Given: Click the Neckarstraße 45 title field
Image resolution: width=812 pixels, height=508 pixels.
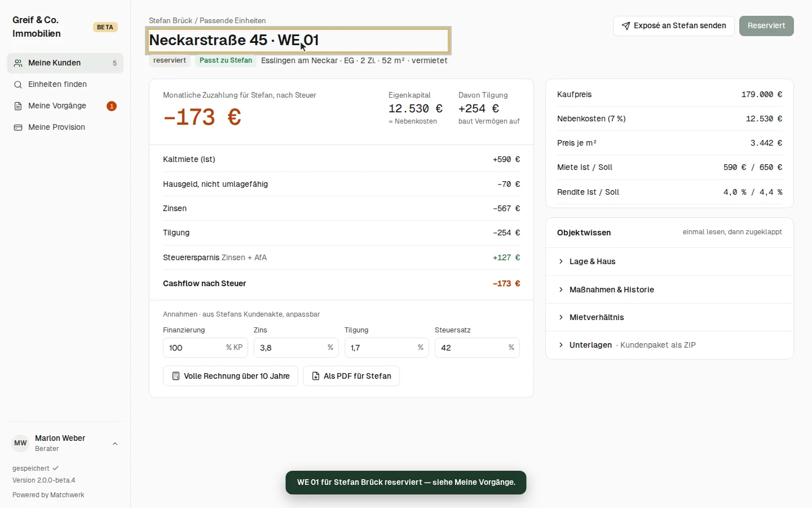Looking at the screenshot, I should tap(298, 41).
